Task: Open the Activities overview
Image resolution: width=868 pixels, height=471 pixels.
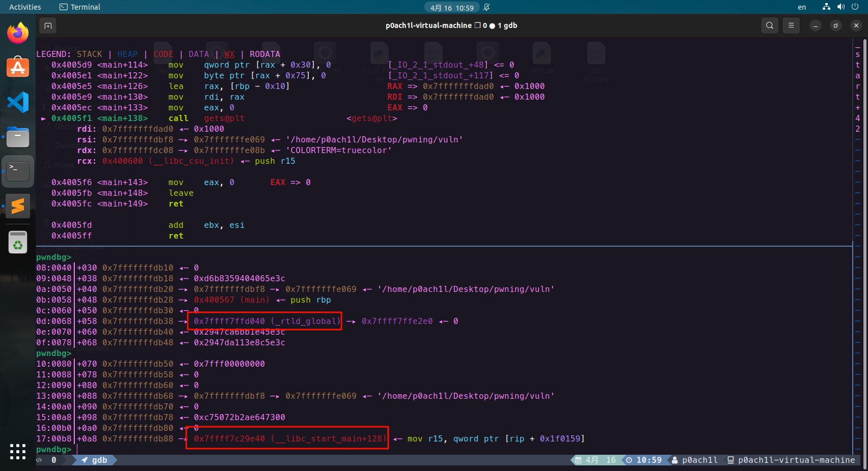Action: tap(25, 7)
